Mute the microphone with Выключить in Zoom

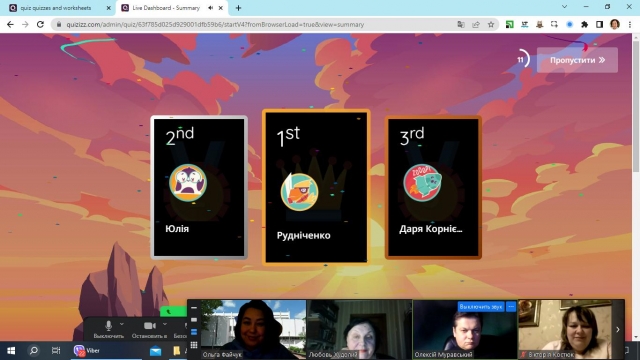(109, 329)
